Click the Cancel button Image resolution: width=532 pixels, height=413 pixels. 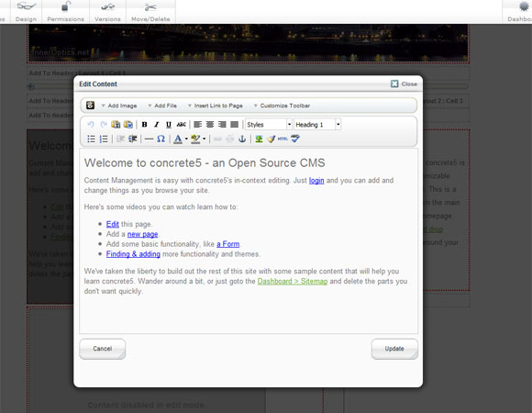[102, 349]
